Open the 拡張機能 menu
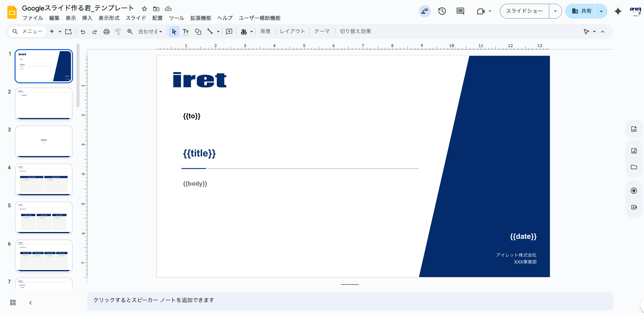The height and width of the screenshot is (315, 644). [x=201, y=18]
